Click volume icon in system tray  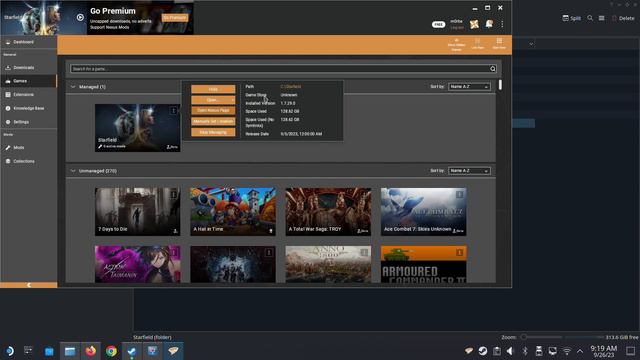click(x=510, y=351)
